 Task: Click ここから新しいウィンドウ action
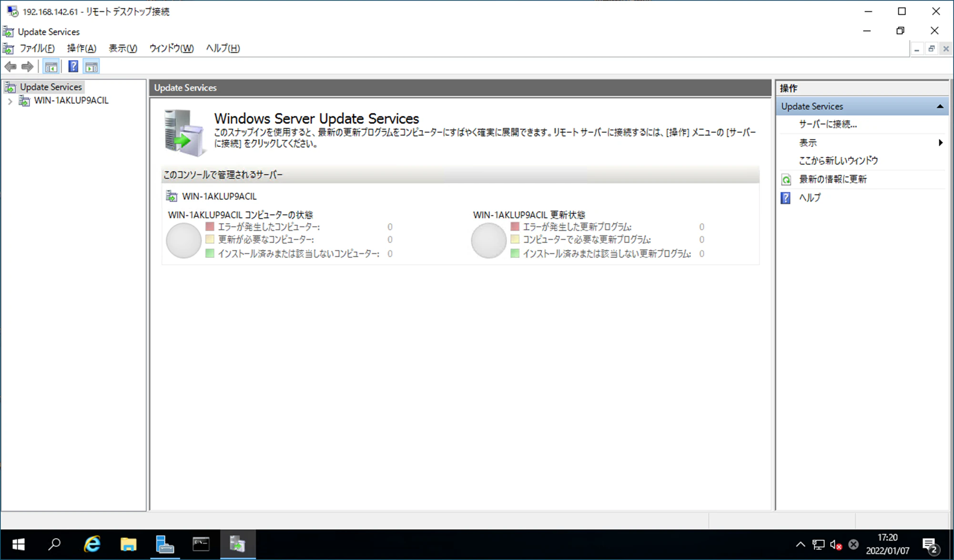point(838,161)
